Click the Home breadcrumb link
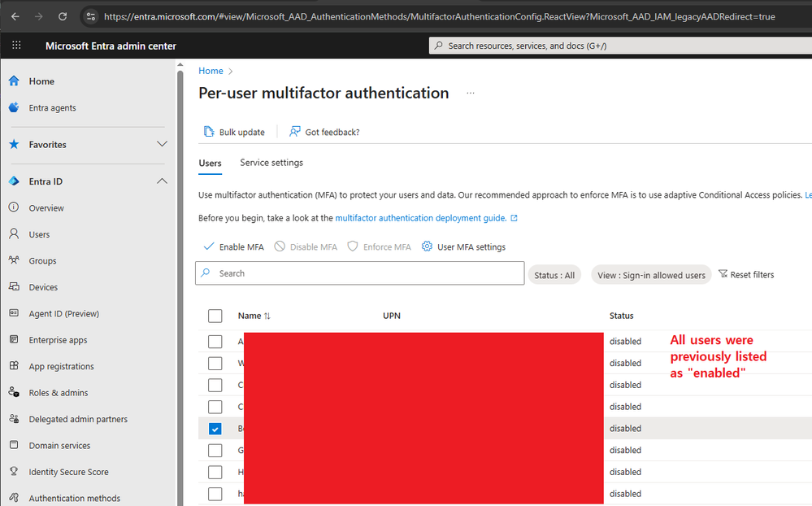Image resolution: width=812 pixels, height=506 pixels. (211, 71)
